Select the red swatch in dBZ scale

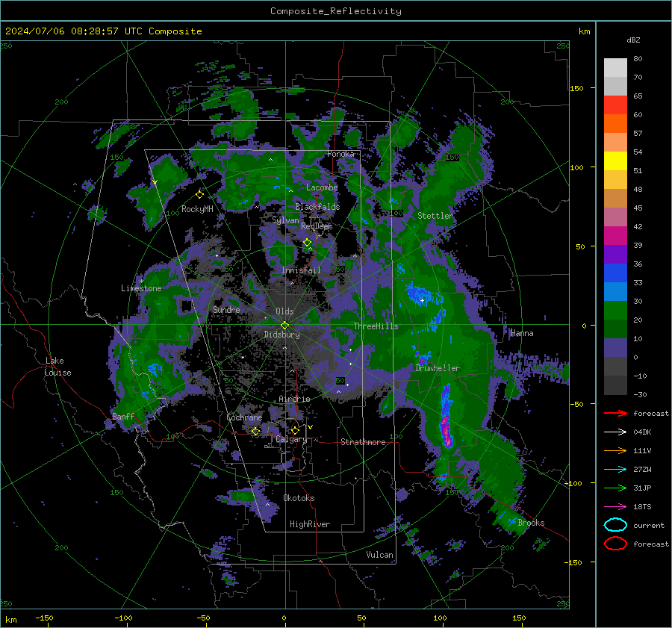pos(615,105)
